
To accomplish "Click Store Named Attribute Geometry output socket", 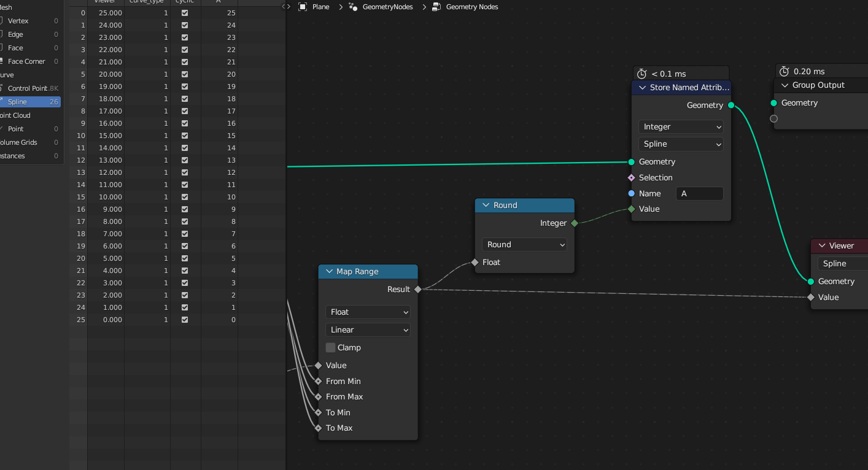I will (x=730, y=106).
